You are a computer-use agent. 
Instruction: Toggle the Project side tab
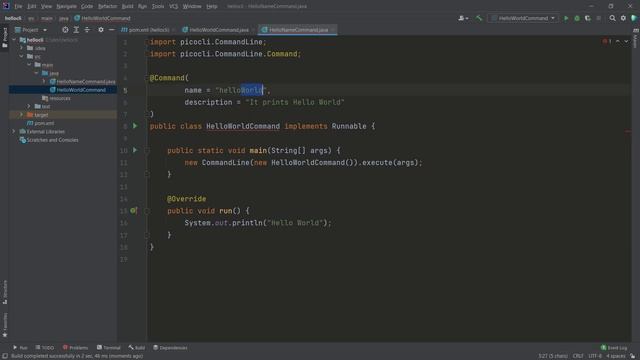5,38
